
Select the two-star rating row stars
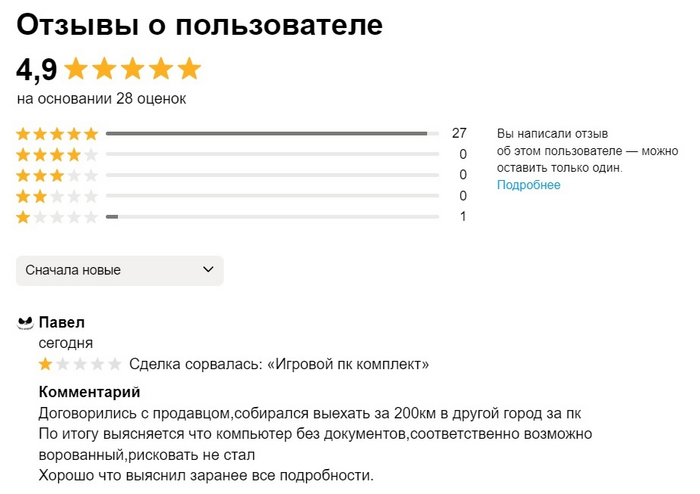[x=57, y=196]
